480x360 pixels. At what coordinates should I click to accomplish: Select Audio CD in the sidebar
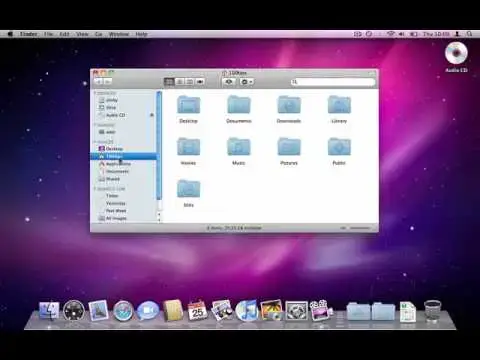123,115
